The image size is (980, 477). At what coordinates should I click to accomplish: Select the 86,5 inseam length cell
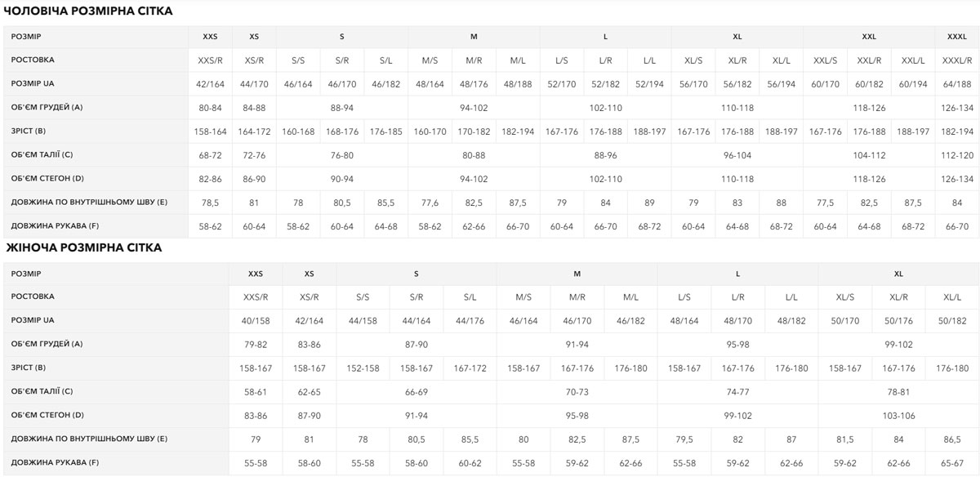pyautogui.click(x=952, y=439)
